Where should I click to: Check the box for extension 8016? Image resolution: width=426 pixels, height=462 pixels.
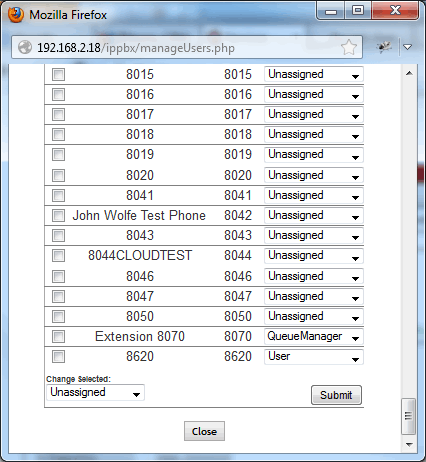point(58,94)
